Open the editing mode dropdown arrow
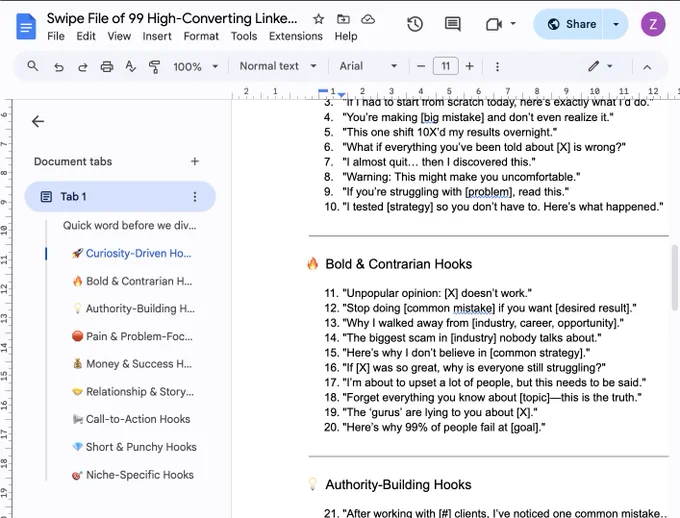Screen dimensions: 680x518 [610, 66]
